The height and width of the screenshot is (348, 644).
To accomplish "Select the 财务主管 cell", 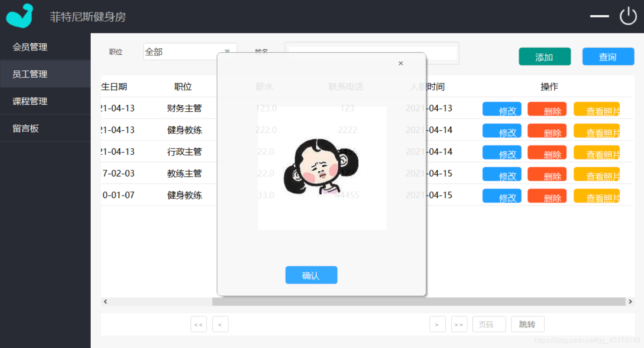I will click(x=185, y=108).
